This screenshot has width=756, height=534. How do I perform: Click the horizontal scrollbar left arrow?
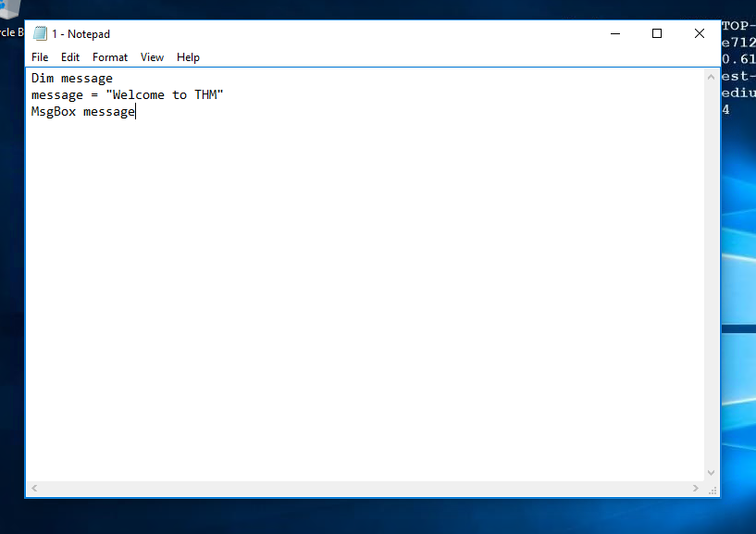click(34, 488)
